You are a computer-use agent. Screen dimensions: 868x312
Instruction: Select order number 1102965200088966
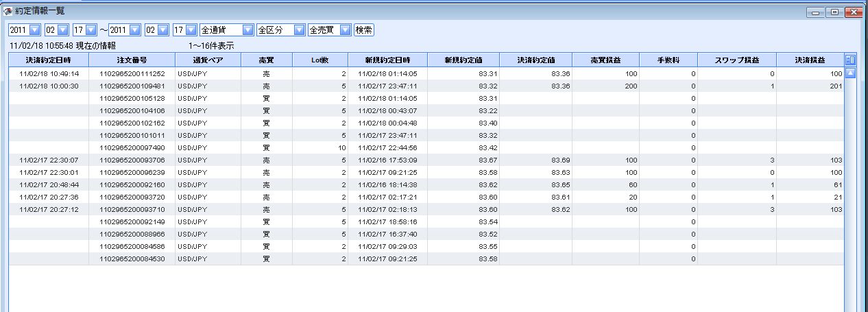[x=132, y=234]
